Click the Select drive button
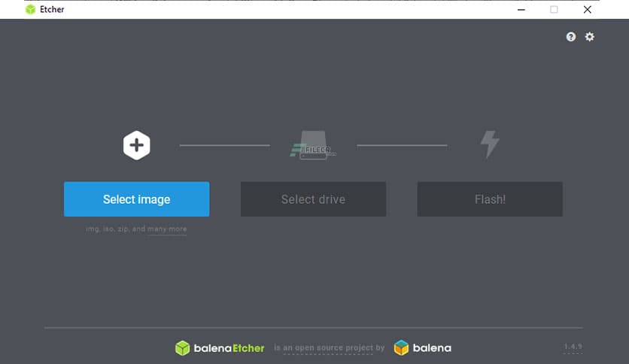 [x=313, y=199]
